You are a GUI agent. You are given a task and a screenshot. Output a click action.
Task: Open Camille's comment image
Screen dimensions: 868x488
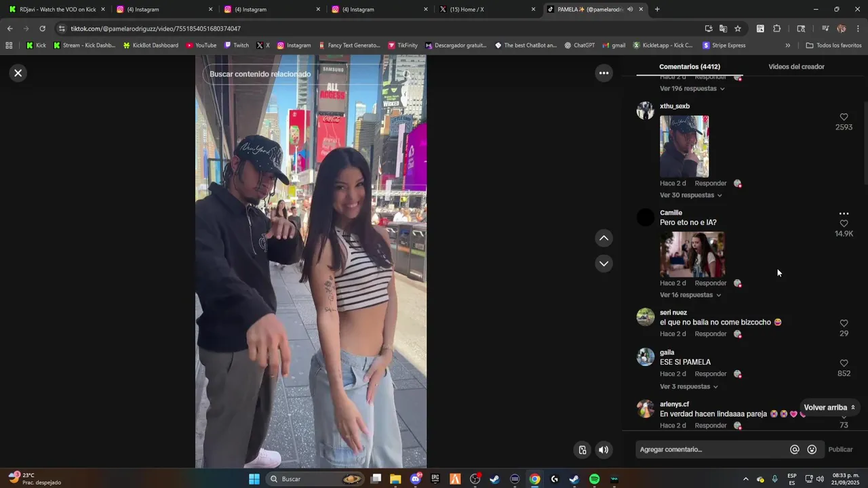[692, 255]
